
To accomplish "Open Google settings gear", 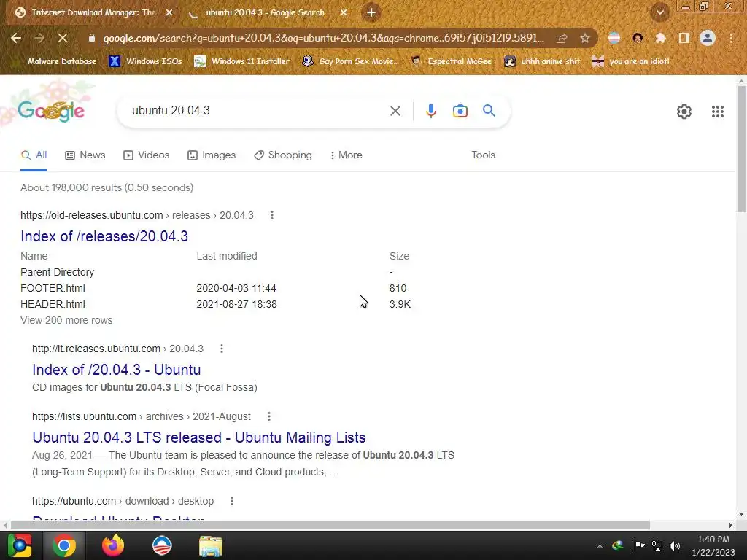I will [x=684, y=112].
